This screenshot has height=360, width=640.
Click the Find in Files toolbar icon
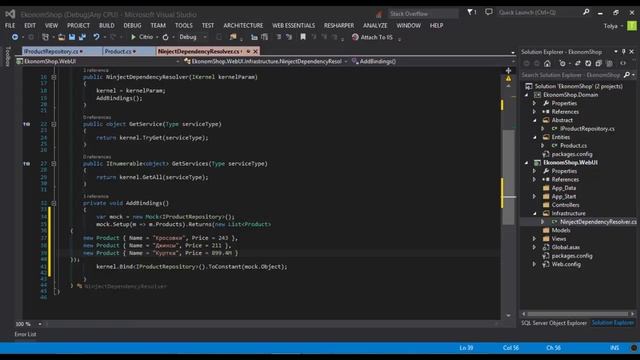point(233,37)
